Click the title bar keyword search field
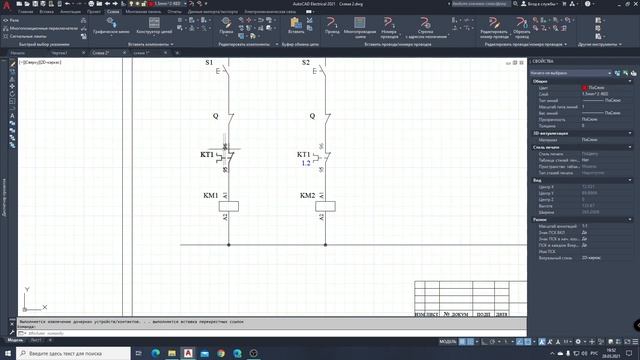This screenshot has width=640, height=360. pos(480,4)
